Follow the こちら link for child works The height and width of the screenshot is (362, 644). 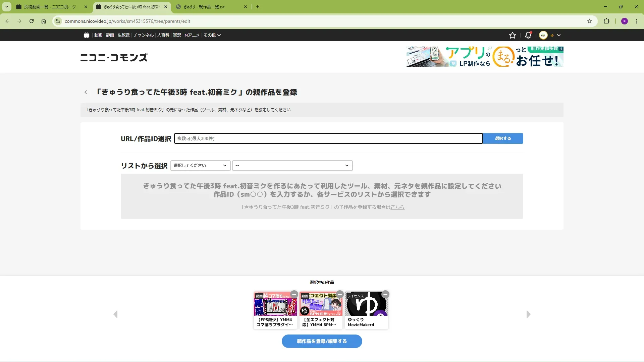397,207
